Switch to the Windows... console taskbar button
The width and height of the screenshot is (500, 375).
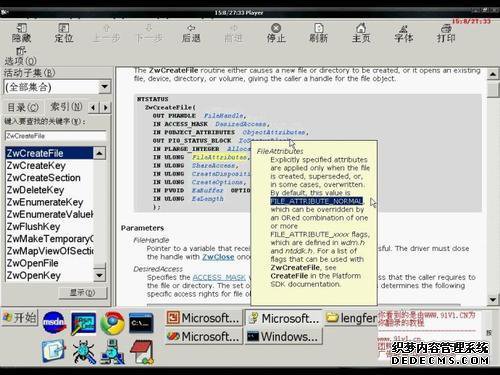click(x=284, y=336)
